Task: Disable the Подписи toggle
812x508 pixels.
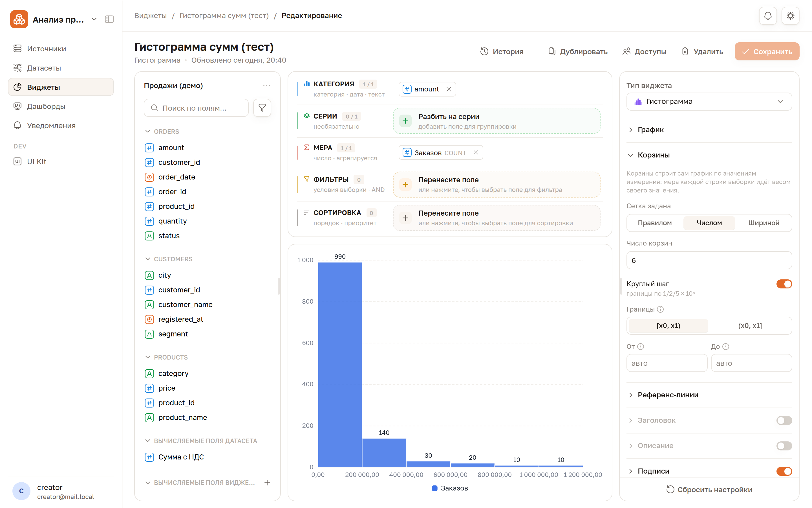Action: coord(784,471)
